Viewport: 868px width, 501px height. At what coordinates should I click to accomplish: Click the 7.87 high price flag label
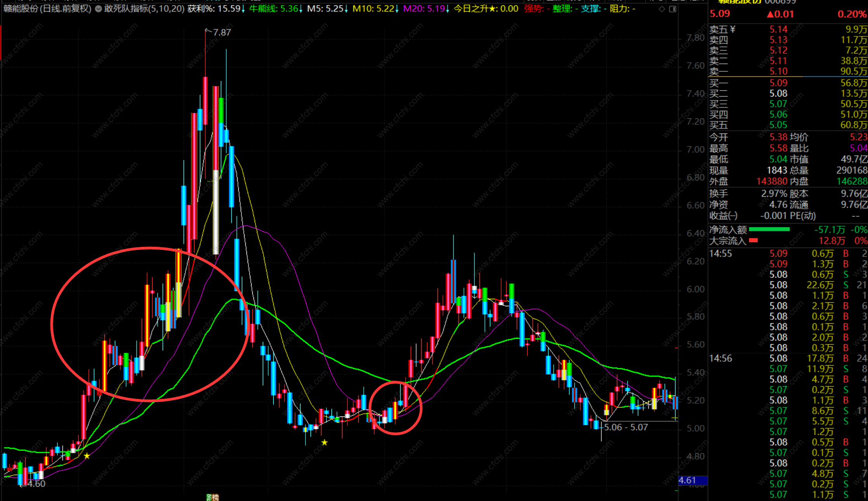coord(222,33)
